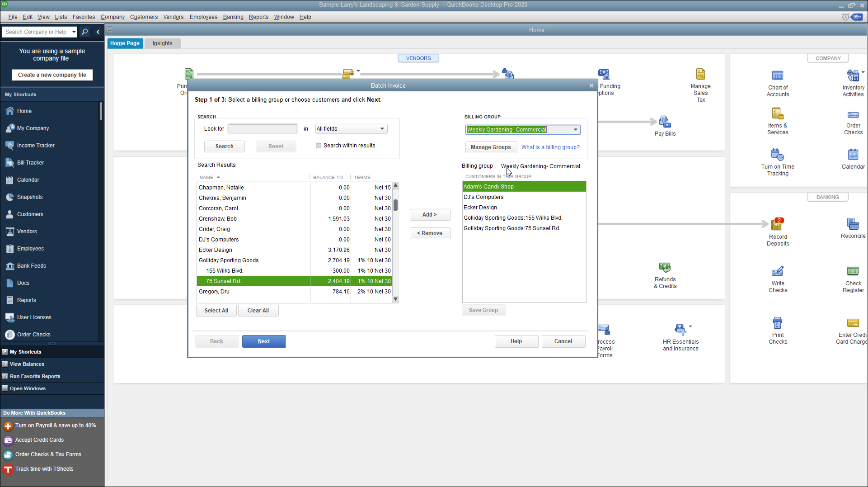Select DJ's Computers in billing group list

tap(524, 197)
